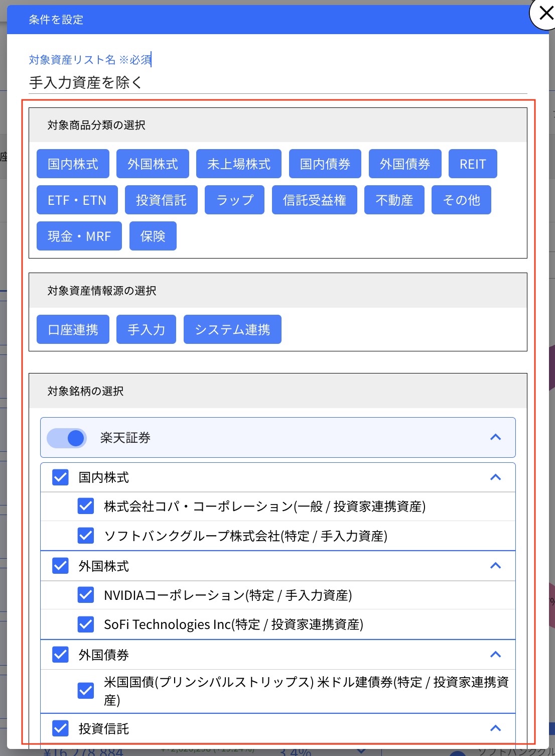Select the 手入力 asset source filter
Viewport: 555px width, 756px height.
(x=146, y=329)
